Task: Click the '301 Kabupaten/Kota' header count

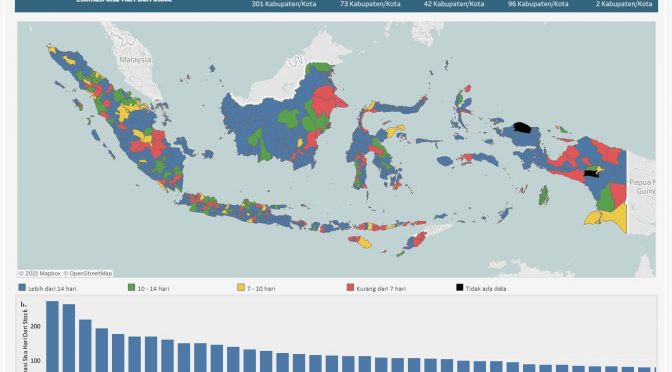Action: pyautogui.click(x=284, y=4)
